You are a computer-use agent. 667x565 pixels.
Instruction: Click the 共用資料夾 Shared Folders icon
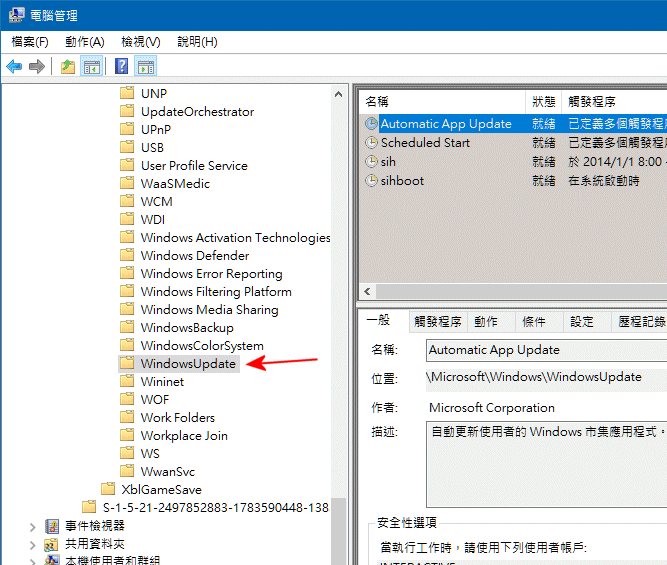[51, 544]
